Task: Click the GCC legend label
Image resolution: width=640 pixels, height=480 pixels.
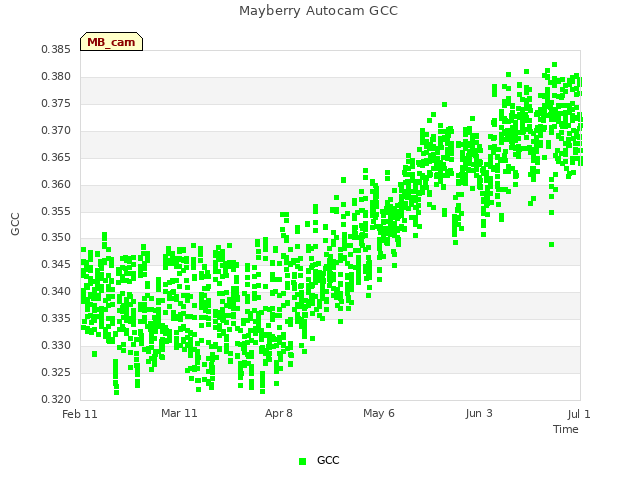Action: coord(328,460)
